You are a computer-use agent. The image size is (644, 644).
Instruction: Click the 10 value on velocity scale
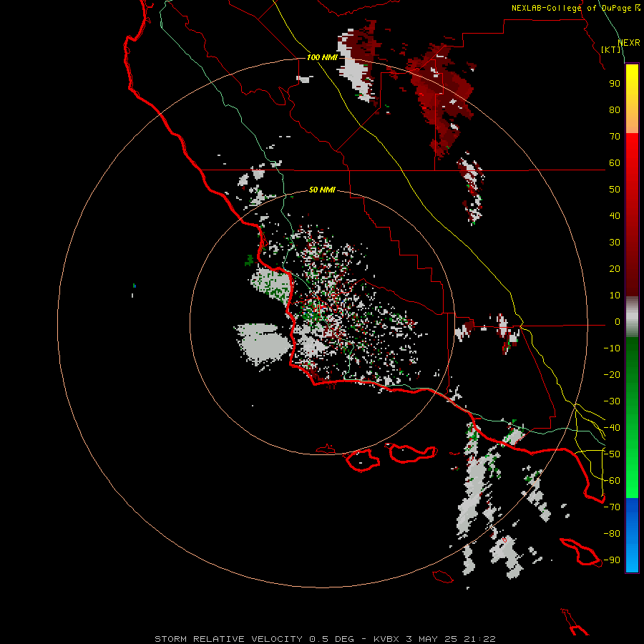pyautogui.click(x=615, y=296)
